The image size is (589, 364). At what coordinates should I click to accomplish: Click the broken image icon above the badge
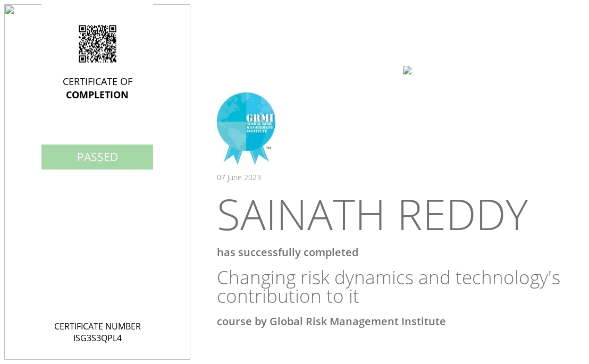[x=407, y=70]
